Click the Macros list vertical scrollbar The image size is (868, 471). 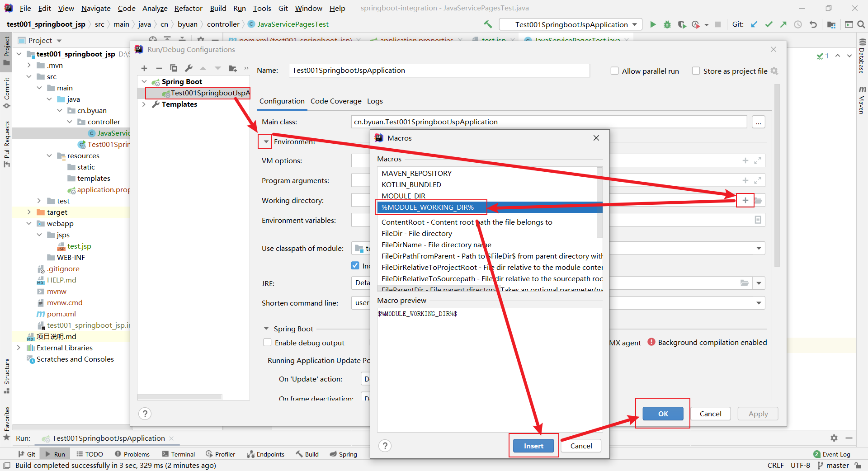click(x=599, y=203)
